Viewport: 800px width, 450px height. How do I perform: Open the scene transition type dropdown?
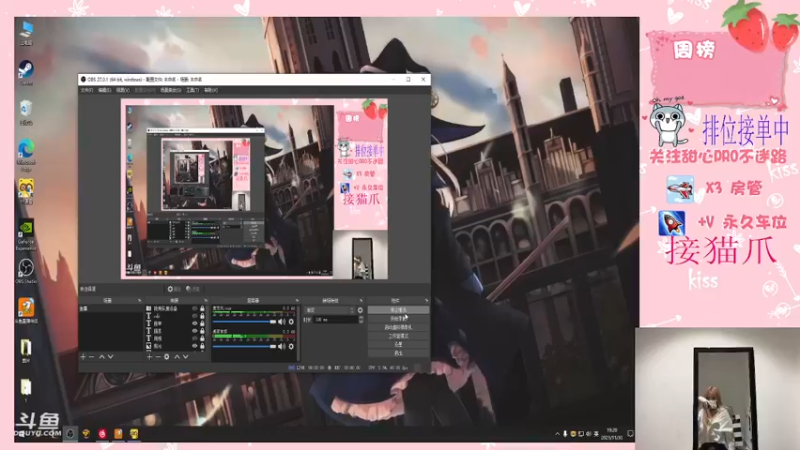pos(330,310)
